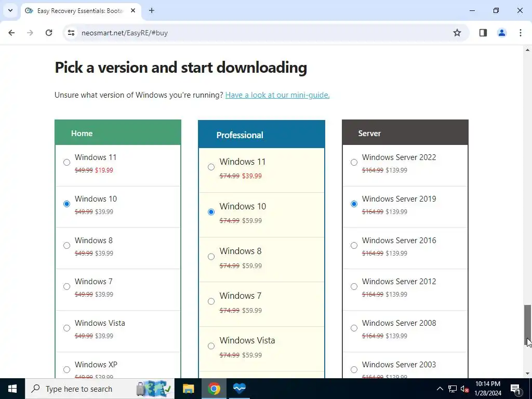Close the Easy Recovery Essentials tab
The image size is (532, 399).
click(x=133, y=10)
